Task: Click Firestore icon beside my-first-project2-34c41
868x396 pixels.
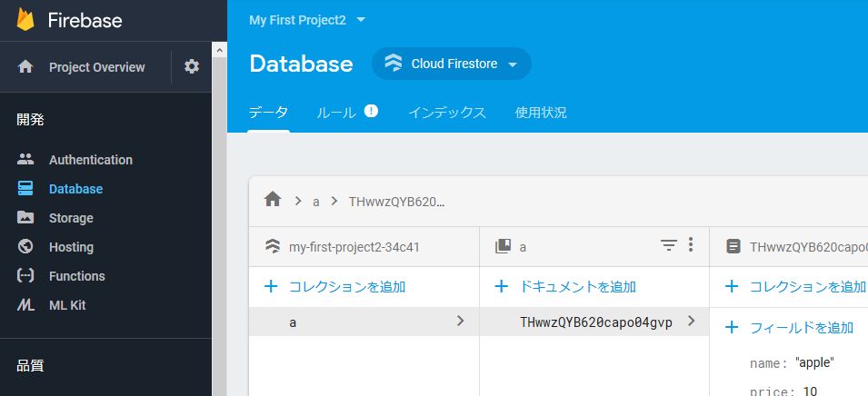Action: coord(273,246)
